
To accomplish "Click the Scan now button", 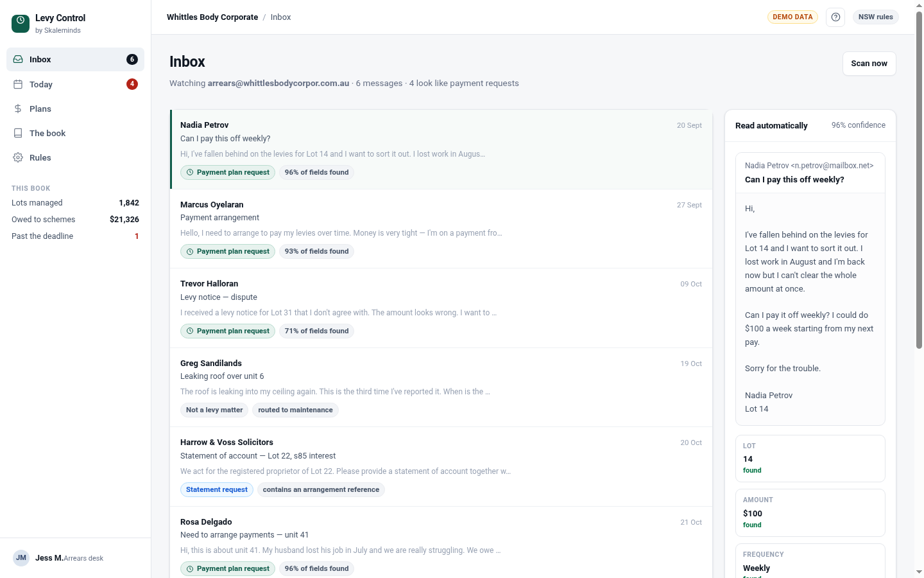I will [869, 64].
